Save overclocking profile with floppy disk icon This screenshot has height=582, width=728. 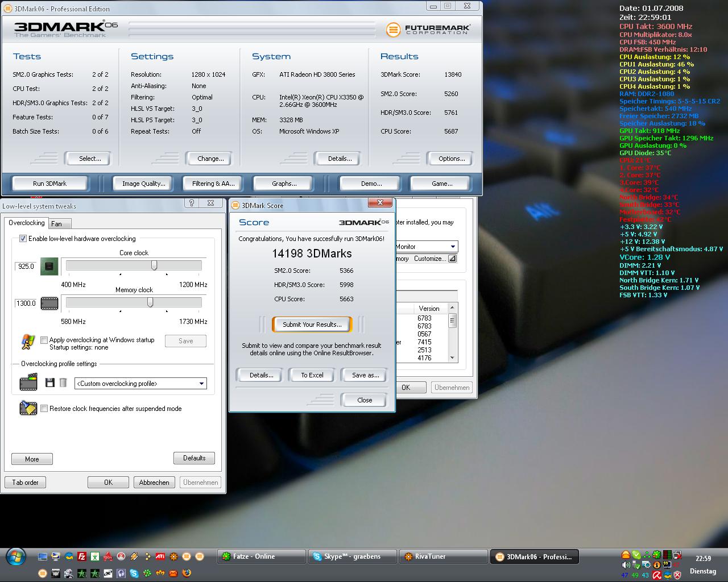coord(50,383)
